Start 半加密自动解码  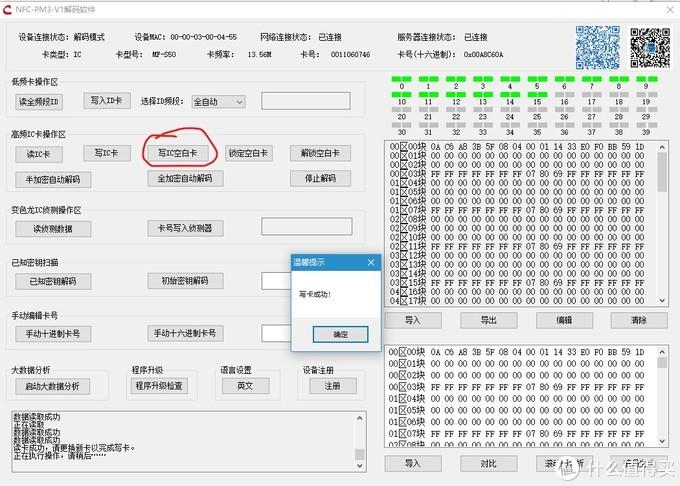click(53, 179)
